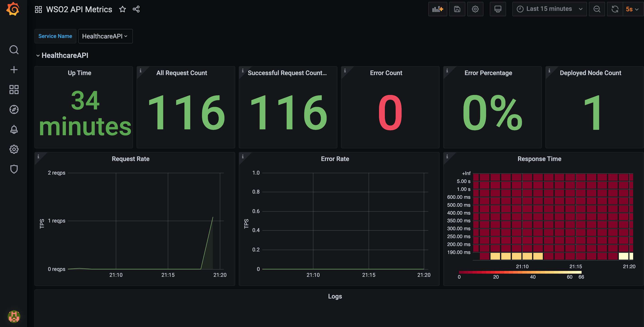The image size is (644, 327).
Task: Click the Request Rate panel title
Action: point(130,159)
